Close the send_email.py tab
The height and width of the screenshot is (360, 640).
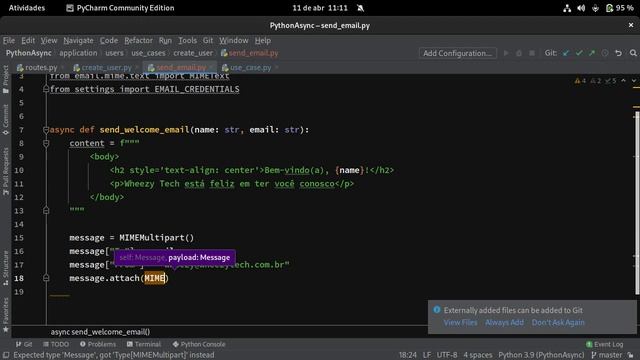tap(211, 68)
